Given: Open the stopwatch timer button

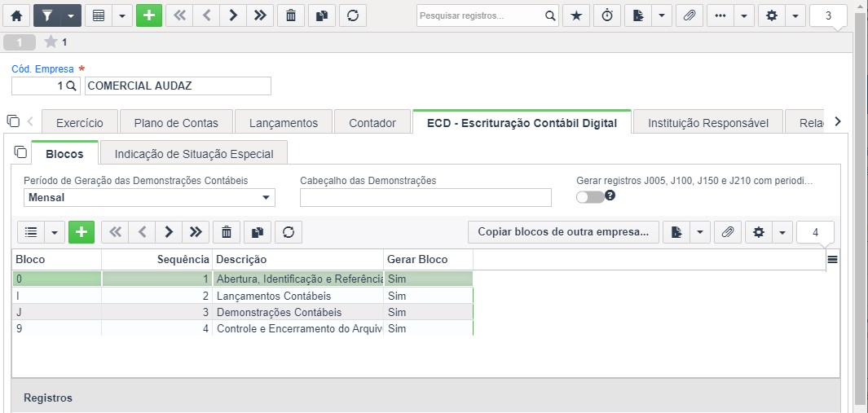Looking at the screenshot, I should click(x=607, y=15).
